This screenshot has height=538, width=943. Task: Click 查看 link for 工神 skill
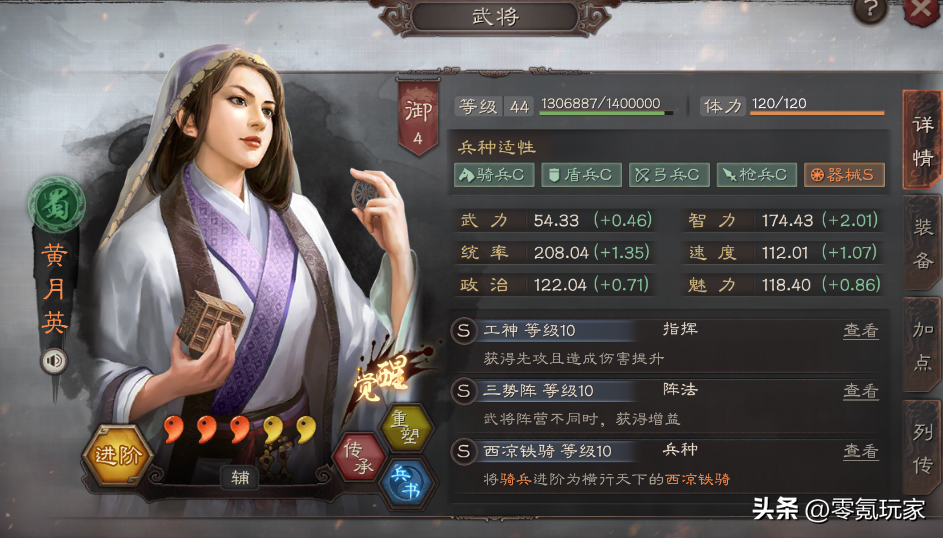861,330
